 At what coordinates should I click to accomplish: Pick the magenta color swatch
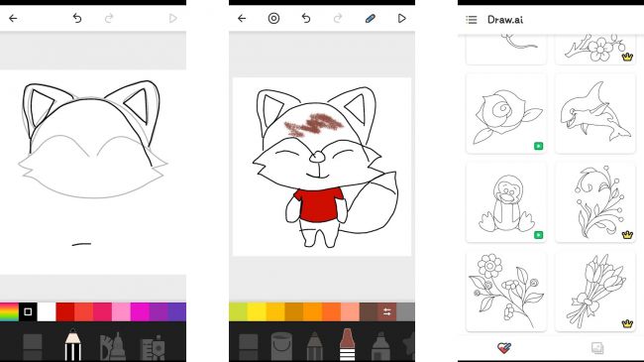coord(140,311)
